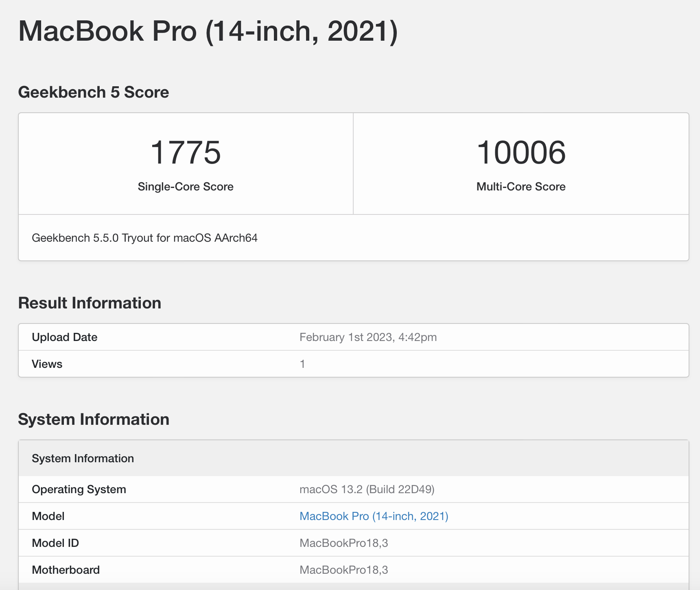The height and width of the screenshot is (590, 700).
Task: Click the Motherboard row label
Action: click(x=66, y=570)
